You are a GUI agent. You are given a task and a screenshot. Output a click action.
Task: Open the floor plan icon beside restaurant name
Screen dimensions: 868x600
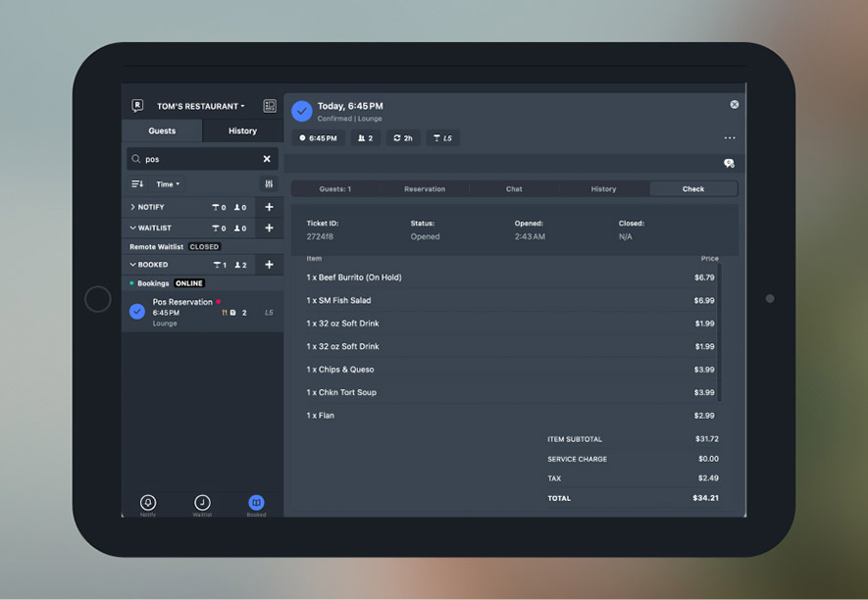tap(269, 104)
